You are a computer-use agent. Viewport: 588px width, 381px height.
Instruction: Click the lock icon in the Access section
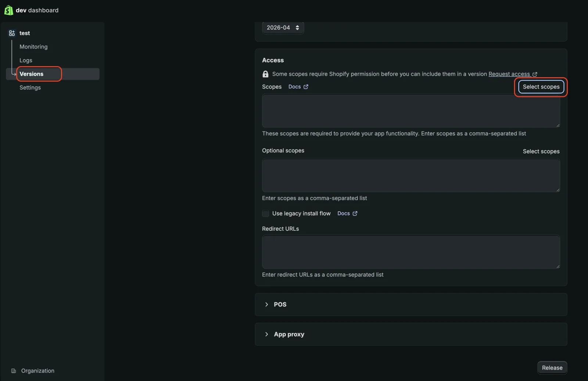(265, 74)
